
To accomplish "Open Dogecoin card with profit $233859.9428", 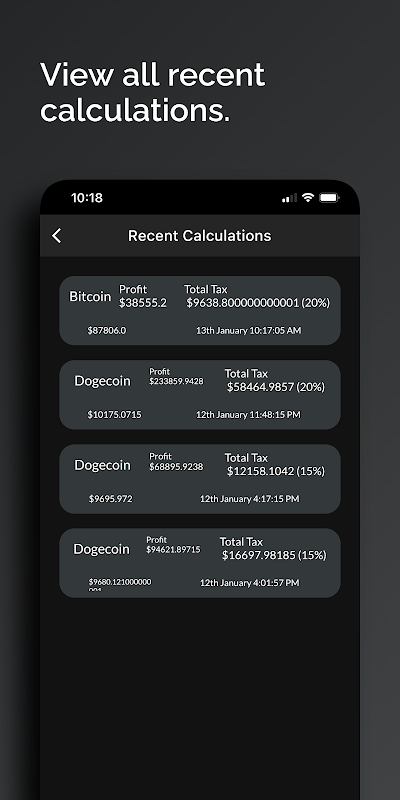I will (x=200, y=395).
